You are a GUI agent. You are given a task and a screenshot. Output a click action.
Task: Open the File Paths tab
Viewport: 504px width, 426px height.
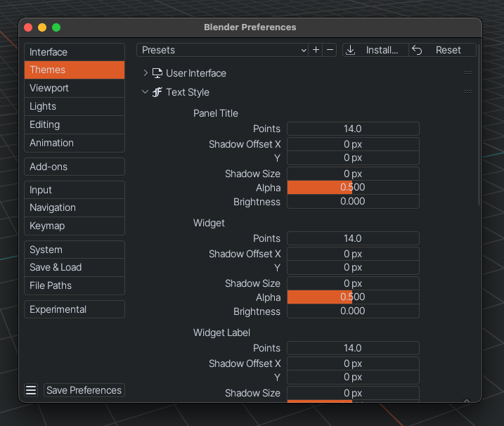[x=75, y=286]
